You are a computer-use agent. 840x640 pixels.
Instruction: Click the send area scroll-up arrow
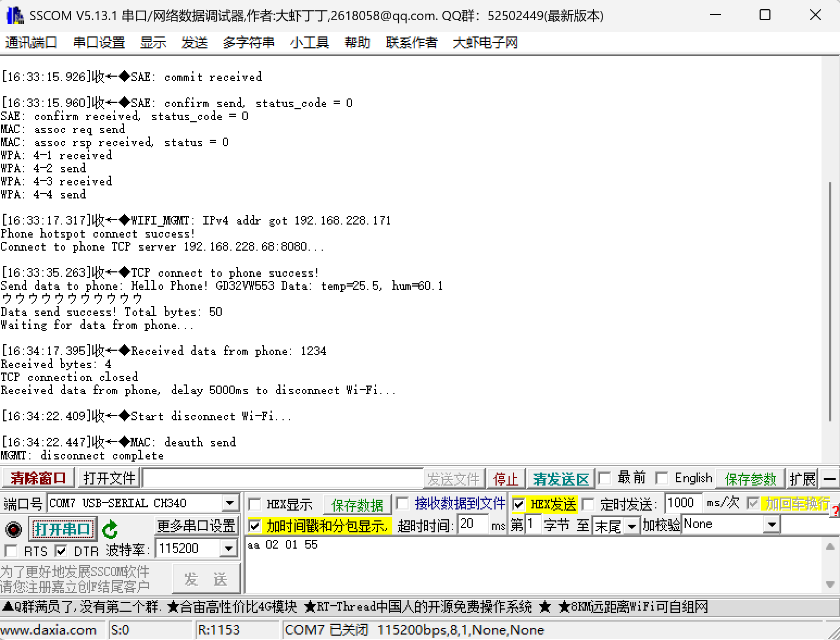[830, 547]
